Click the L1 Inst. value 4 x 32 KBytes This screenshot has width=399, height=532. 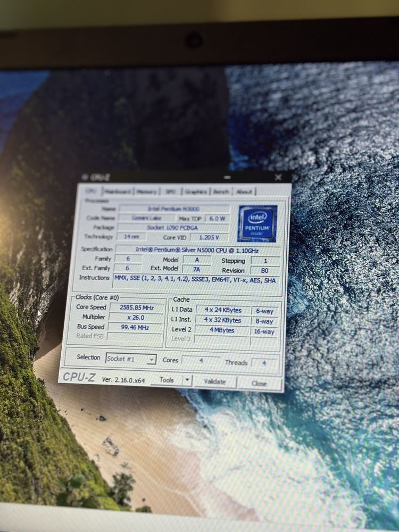coord(222,320)
